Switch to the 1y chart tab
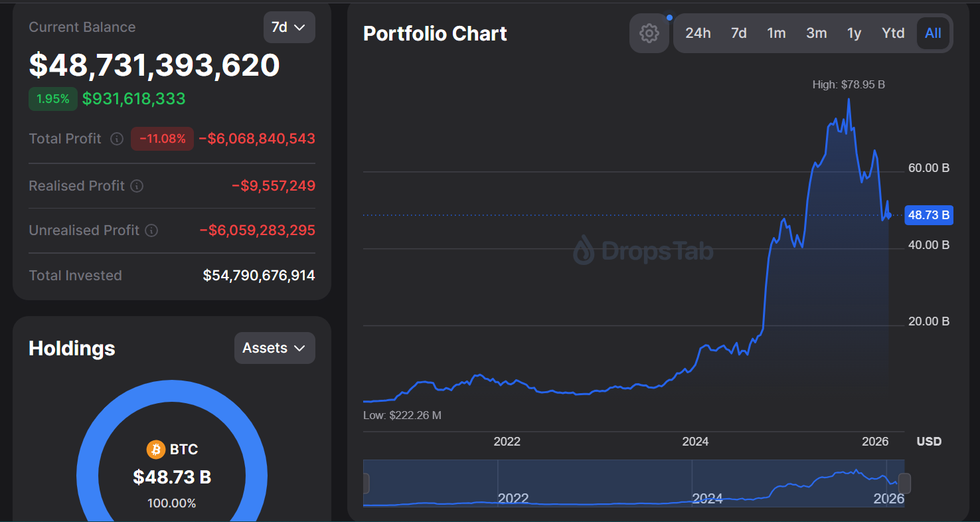The height and width of the screenshot is (522, 980). (854, 33)
